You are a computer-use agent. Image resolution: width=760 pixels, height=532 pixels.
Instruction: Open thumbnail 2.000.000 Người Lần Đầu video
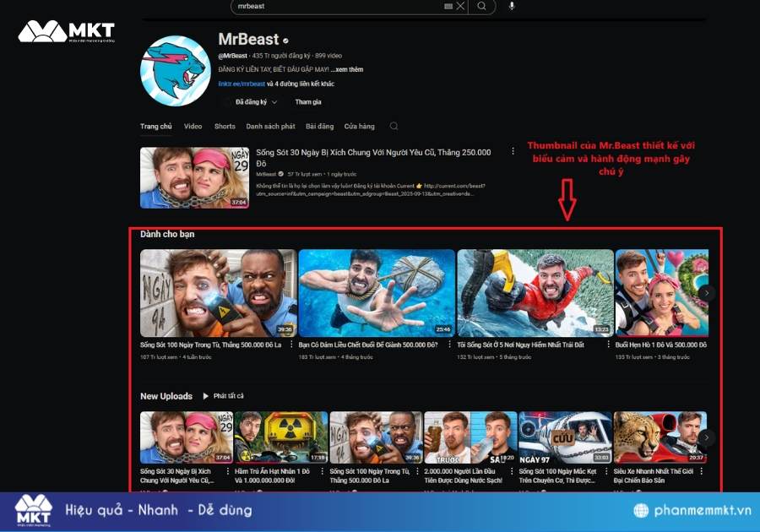(x=470, y=437)
